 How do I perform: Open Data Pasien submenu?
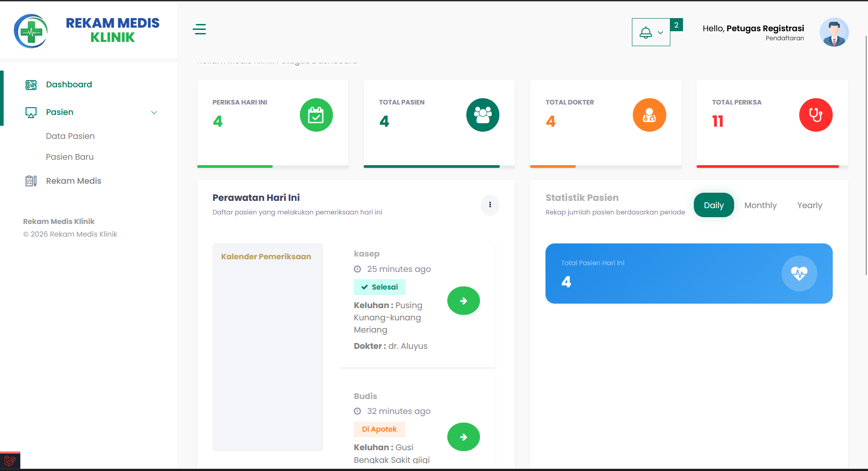point(70,136)
